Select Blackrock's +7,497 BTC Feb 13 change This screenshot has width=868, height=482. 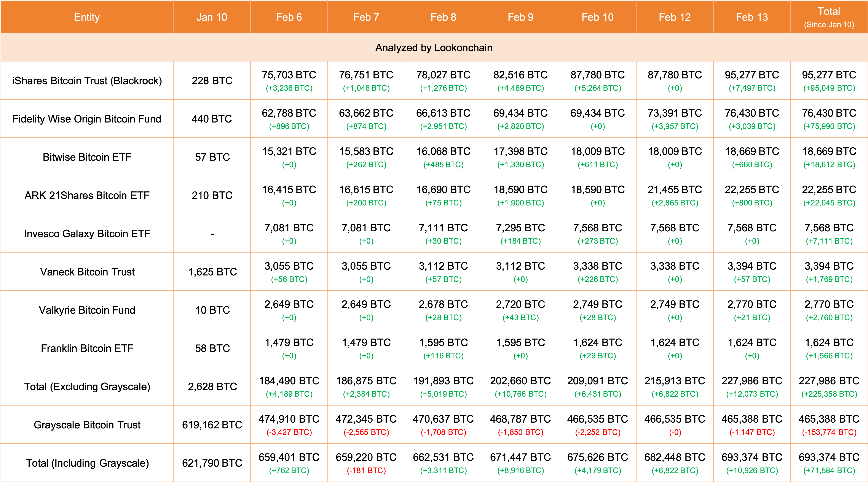752,88
